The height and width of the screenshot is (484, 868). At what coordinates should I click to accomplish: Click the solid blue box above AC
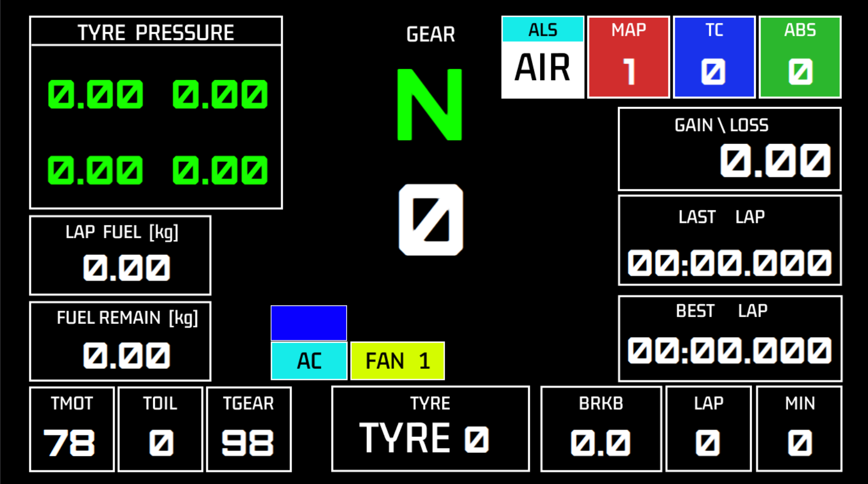point(309,323)
